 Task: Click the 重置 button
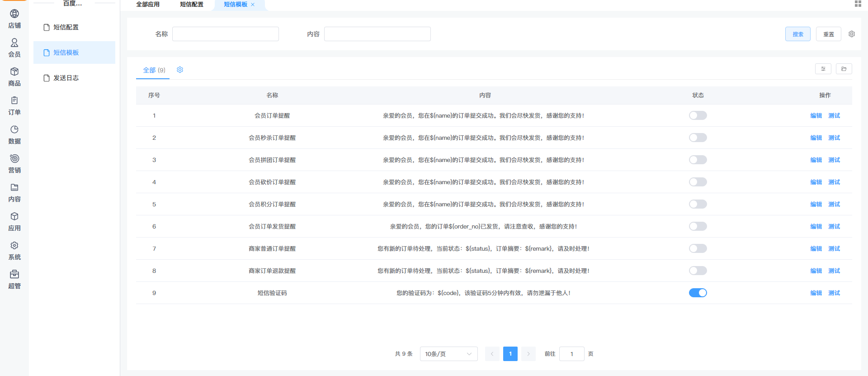click(829, 34)
